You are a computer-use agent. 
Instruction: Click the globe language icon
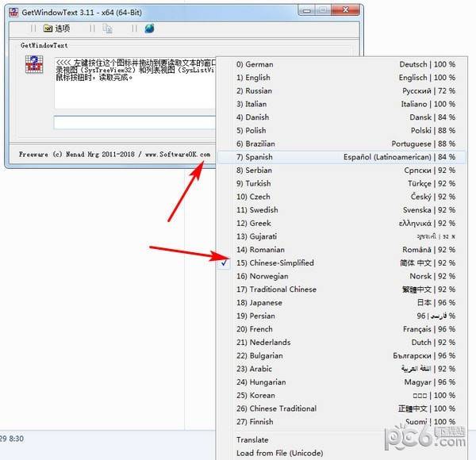[149, 29]
